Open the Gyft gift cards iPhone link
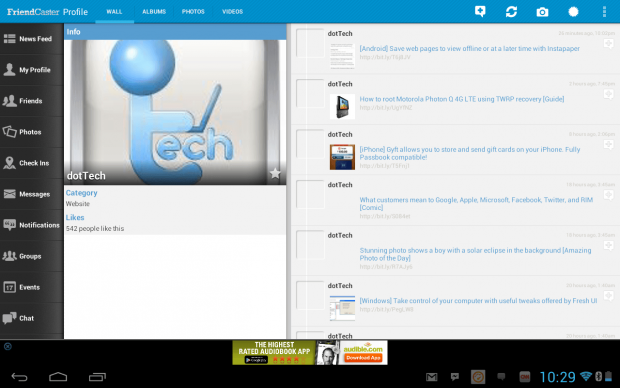Screen dimensions: 620x388 tap(470, 153)
